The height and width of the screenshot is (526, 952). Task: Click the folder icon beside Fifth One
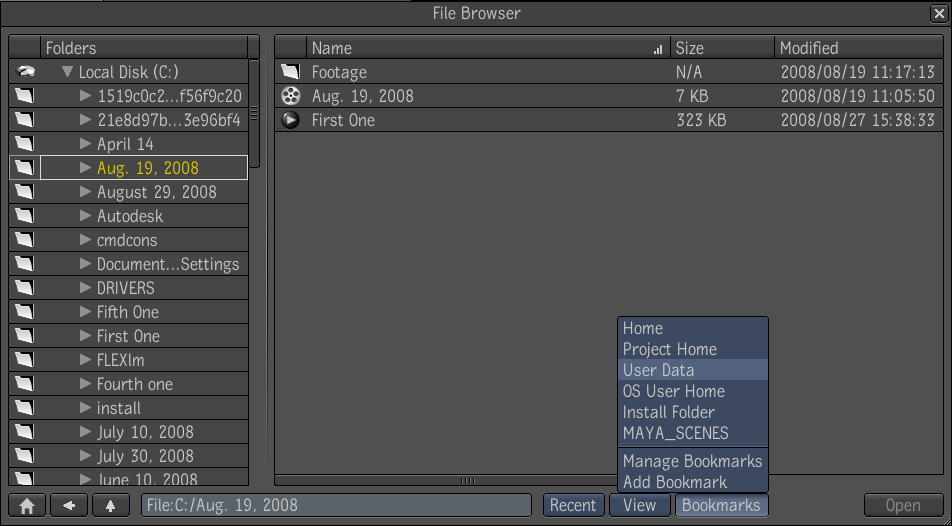click(x=24, y=312)
